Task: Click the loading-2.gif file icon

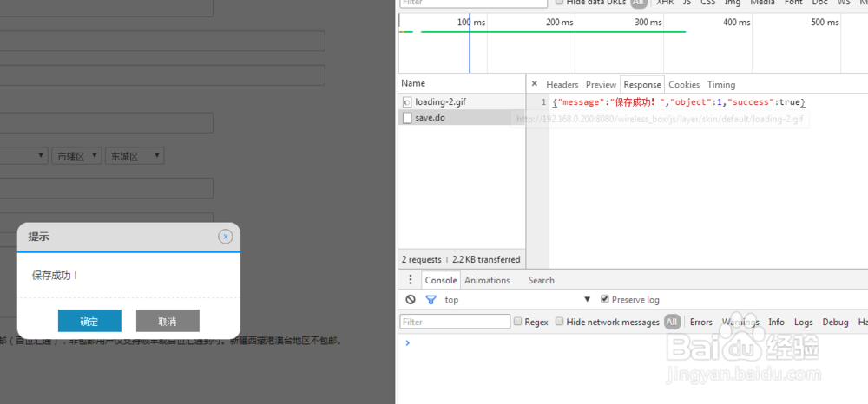Action: [407, 101]
